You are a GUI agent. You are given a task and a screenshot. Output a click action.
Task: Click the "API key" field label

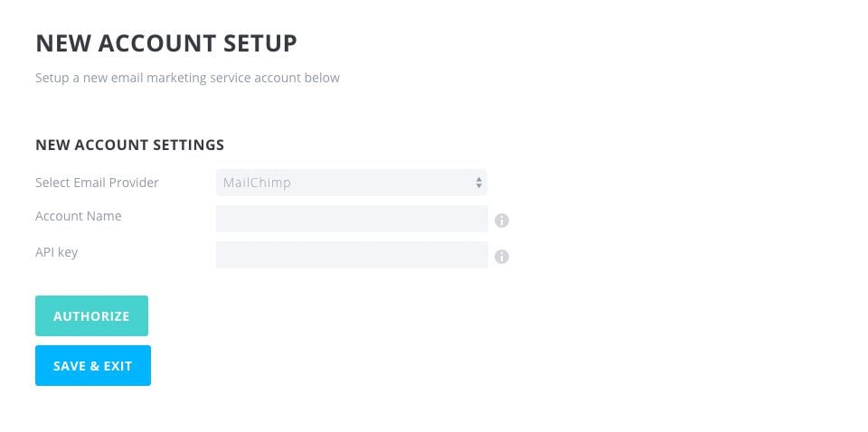coord(56,252)
